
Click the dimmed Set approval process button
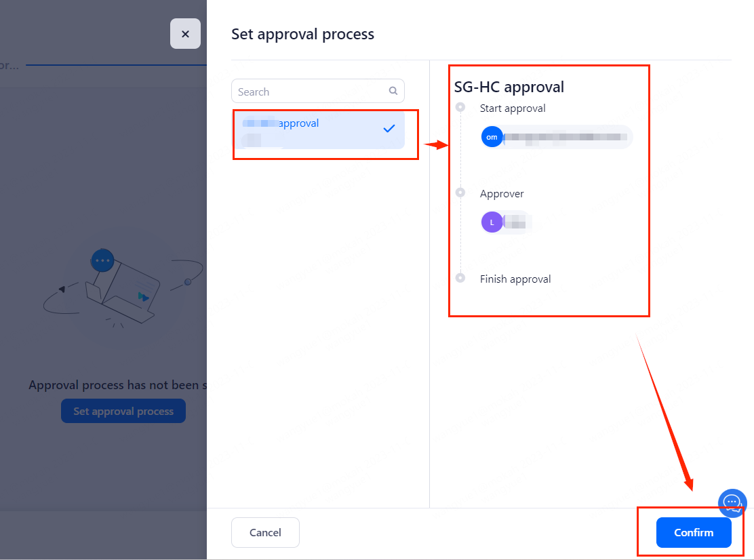click(x=123, y=412)
